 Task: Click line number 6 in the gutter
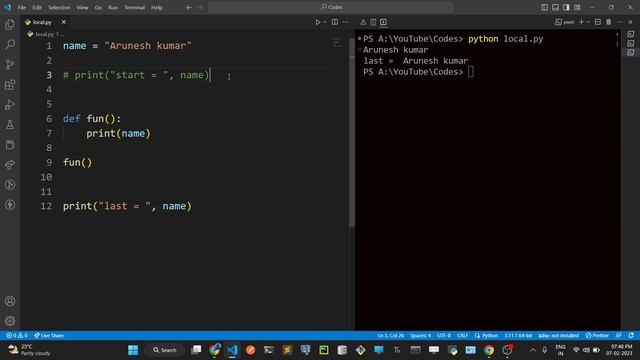coord(49,119)
